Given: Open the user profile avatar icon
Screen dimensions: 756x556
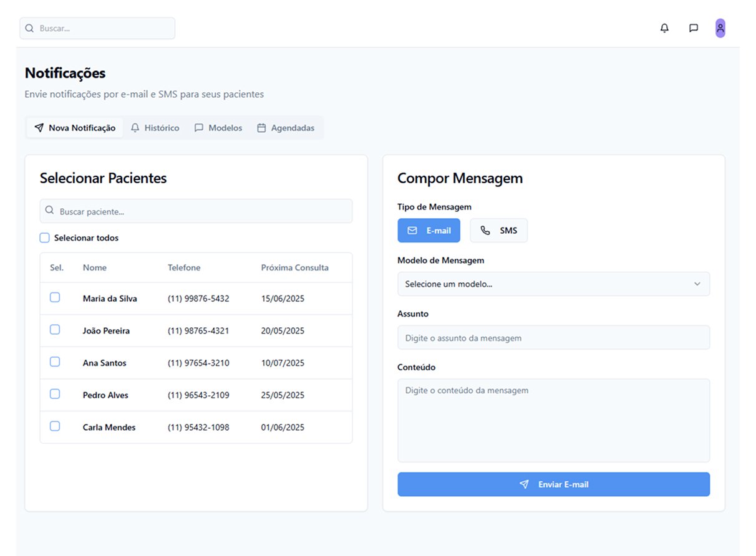Looking at the screenshot, I should pos(720,28).
